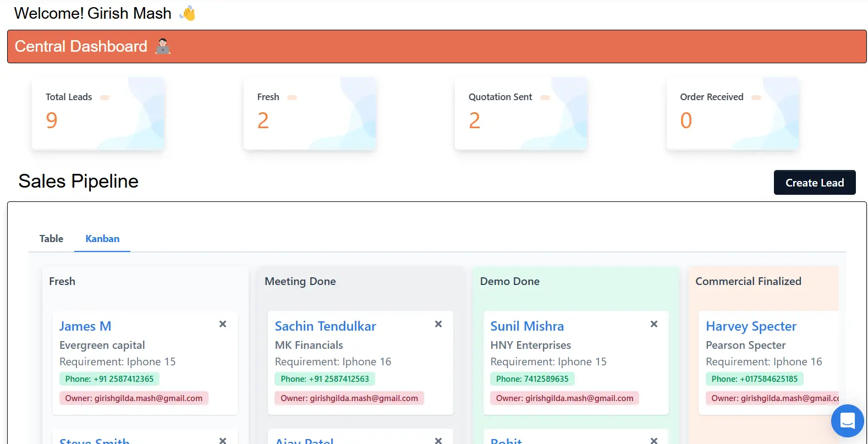Image resolution: width=868 pixels, height=444 pixels.
Task: Click Requirement Iphone 15 on James M card
Action: point(118,361)
